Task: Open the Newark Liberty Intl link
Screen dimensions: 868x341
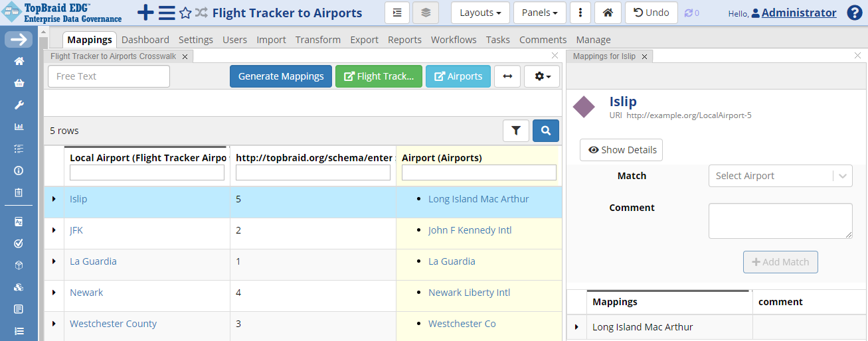Action: pyautogui.click(x=469, y=293)
